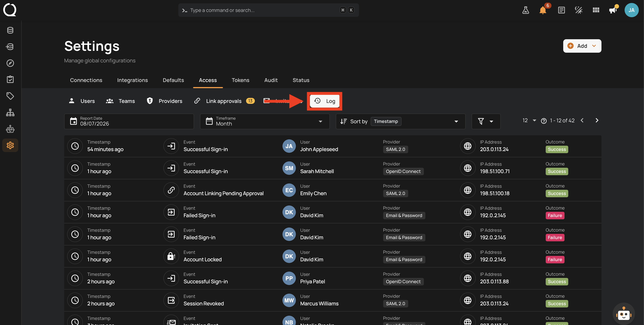Click the John Appleseed user name

coord(319,149)
